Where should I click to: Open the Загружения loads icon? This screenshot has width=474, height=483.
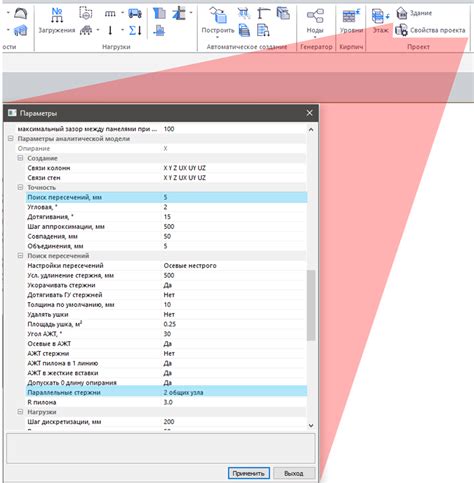[57, 15]
